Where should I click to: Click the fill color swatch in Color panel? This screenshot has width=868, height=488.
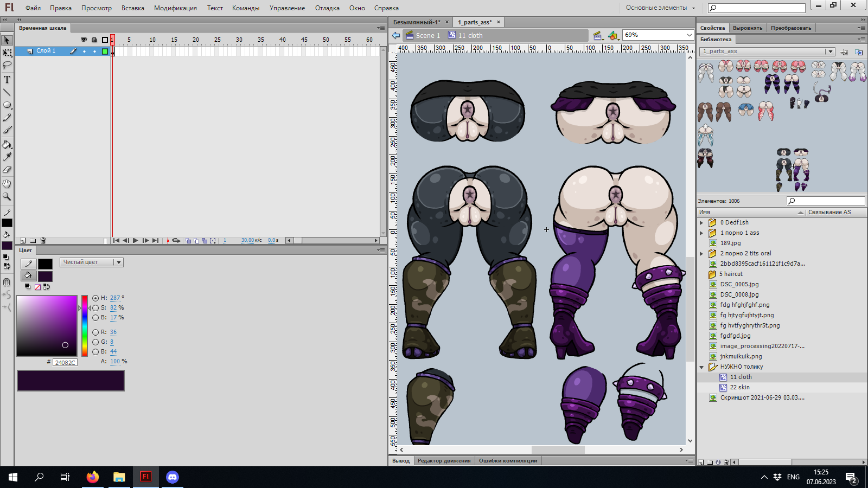point(45,277)
